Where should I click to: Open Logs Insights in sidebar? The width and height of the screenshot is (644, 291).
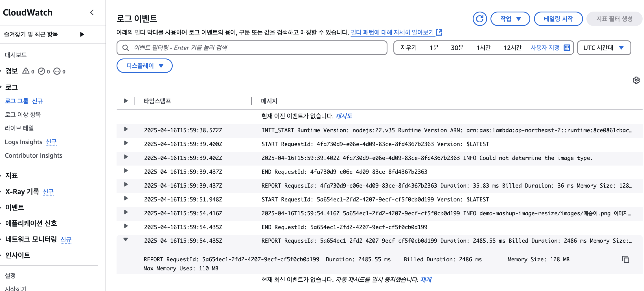23,142
